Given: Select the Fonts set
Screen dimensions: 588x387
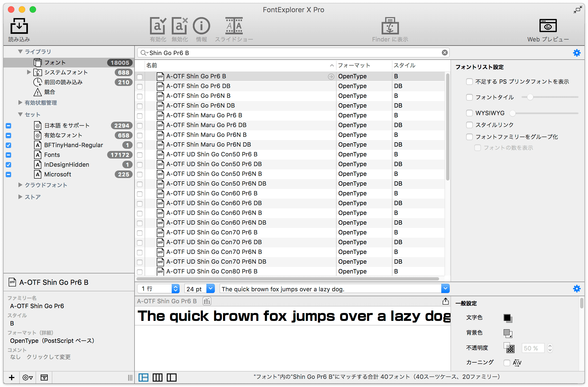Looking at the screenshot, I should (x=69, y=155).
